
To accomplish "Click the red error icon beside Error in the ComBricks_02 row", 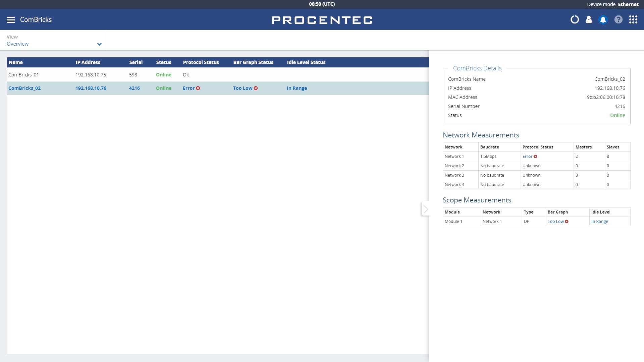I will (x=198, y=88).
